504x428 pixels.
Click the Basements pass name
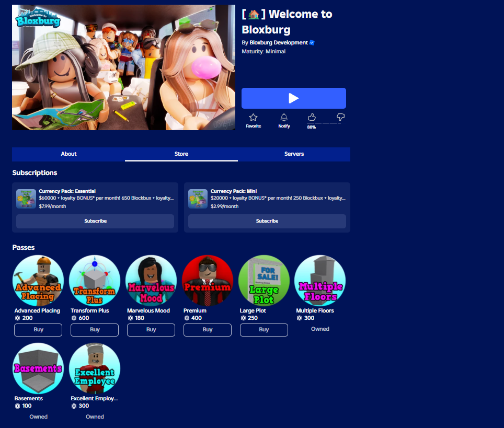click(29, 398)
